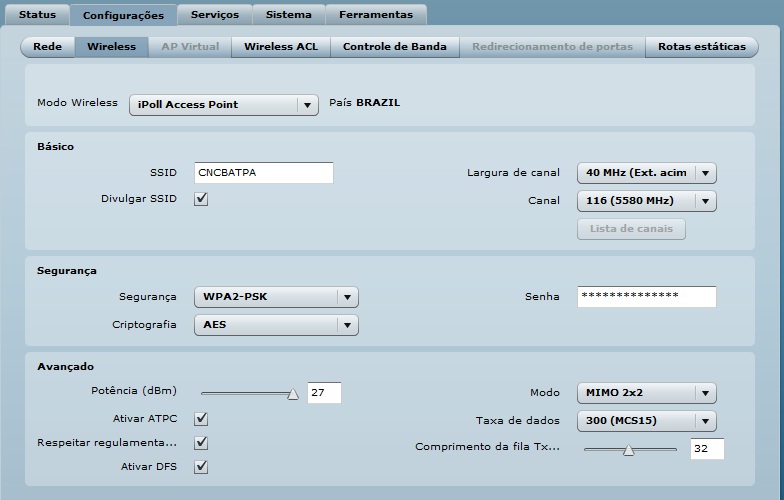Click the Tx queue length field showing 32
784x500 pixels.
pos(707,448)
